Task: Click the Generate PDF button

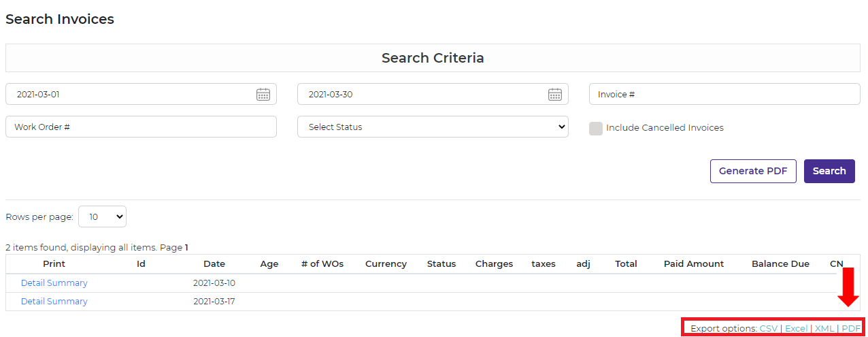Action: (752, 172)
